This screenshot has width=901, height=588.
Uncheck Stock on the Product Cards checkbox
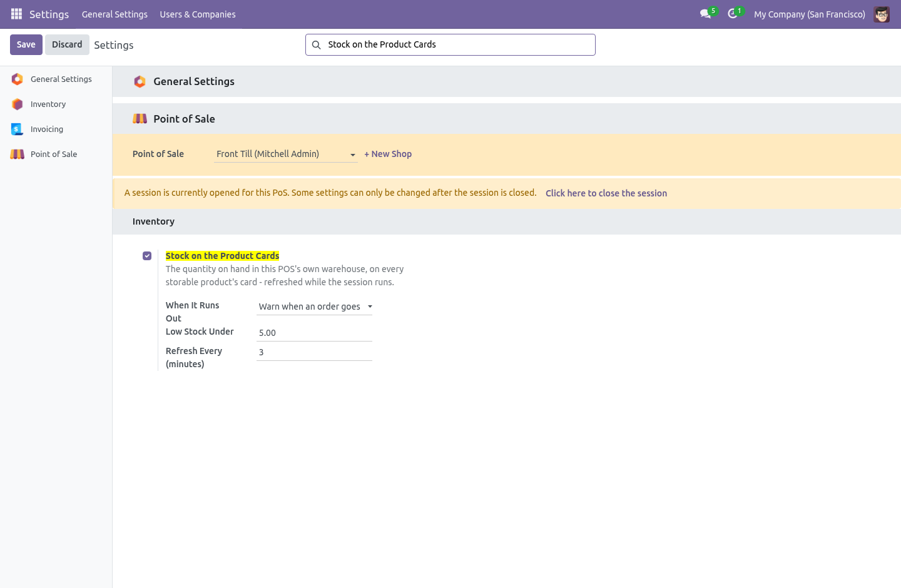pos(147,256)
